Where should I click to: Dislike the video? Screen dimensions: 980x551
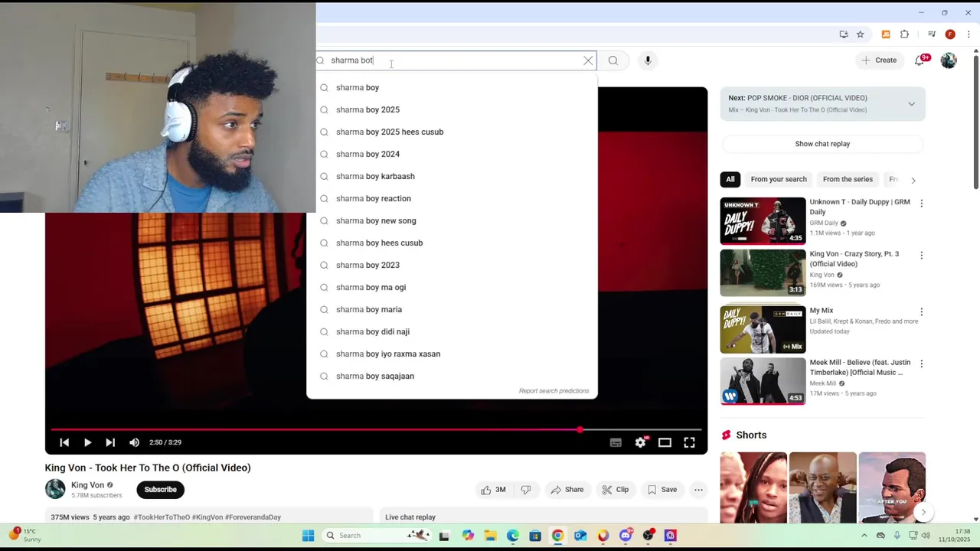526,490
